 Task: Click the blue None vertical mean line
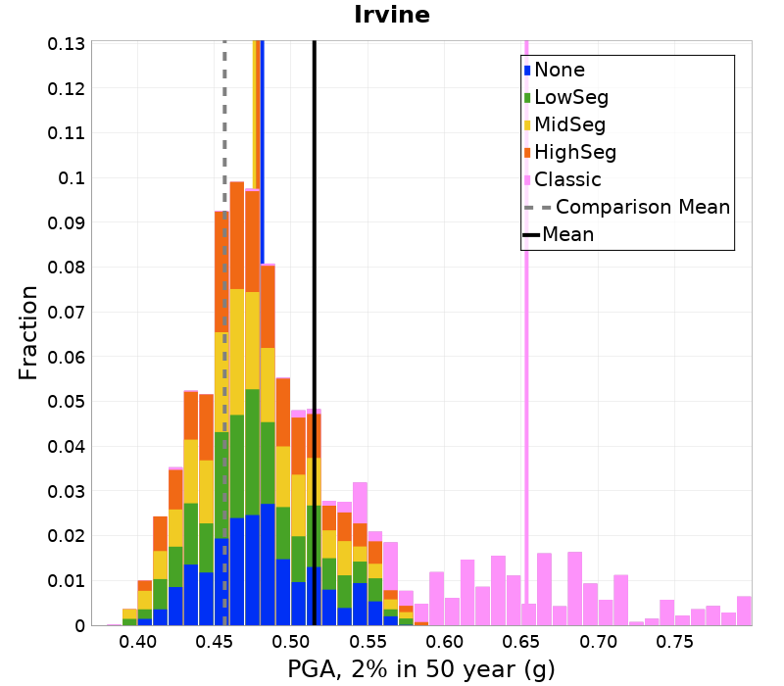[263, 150]
